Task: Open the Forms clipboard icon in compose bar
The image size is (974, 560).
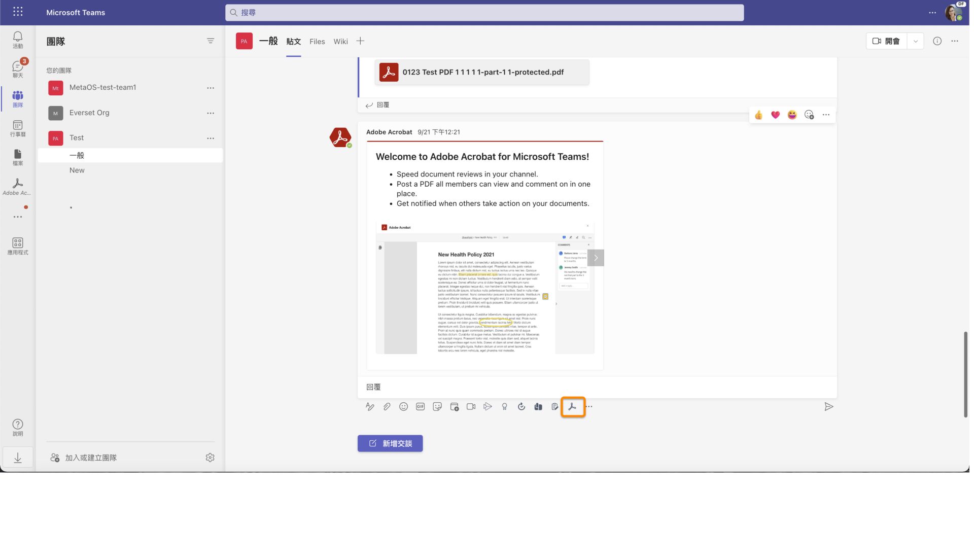Action: pyautogui.click(x=555, y=407)
